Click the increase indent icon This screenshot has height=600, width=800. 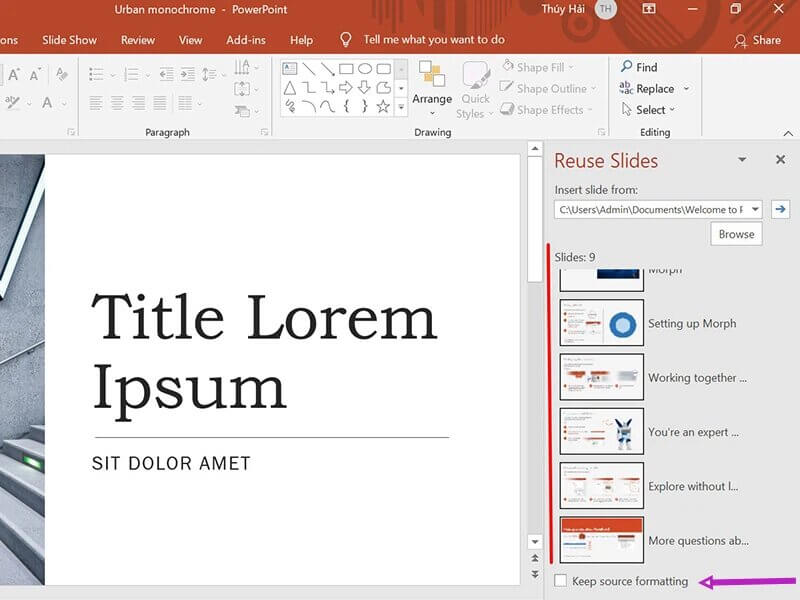(186, 72)
